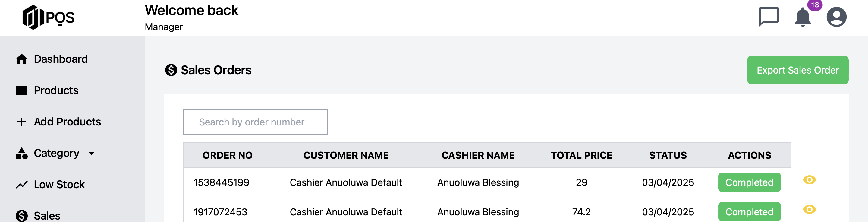Open the chat messages icon
The height and width of the screenshot is (222, 868).
[x=769, y=17]
